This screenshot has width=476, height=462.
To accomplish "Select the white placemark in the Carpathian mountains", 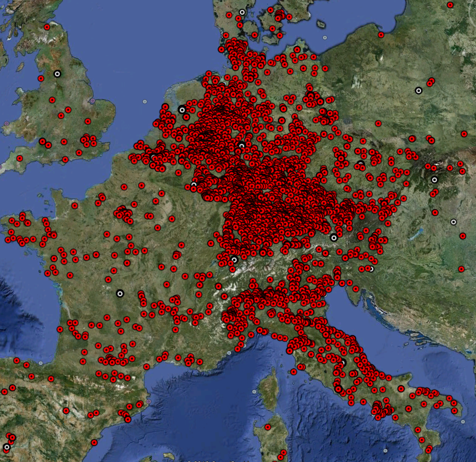I will point(434,180).
